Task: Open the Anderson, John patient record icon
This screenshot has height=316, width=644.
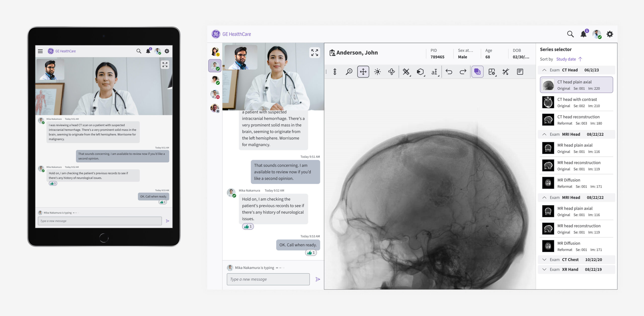Action: click(332, 52)
